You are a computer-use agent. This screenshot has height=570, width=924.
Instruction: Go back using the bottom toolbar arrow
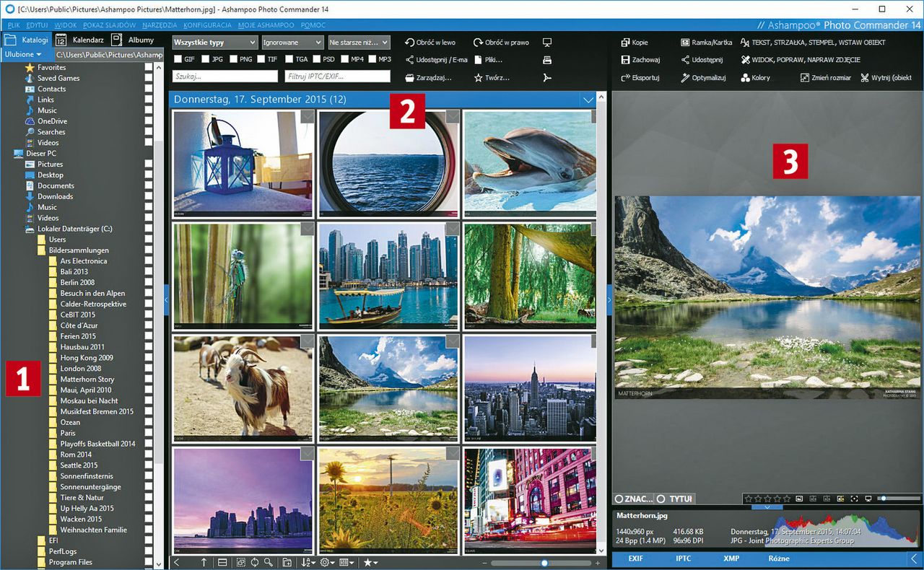pos(176,562)
